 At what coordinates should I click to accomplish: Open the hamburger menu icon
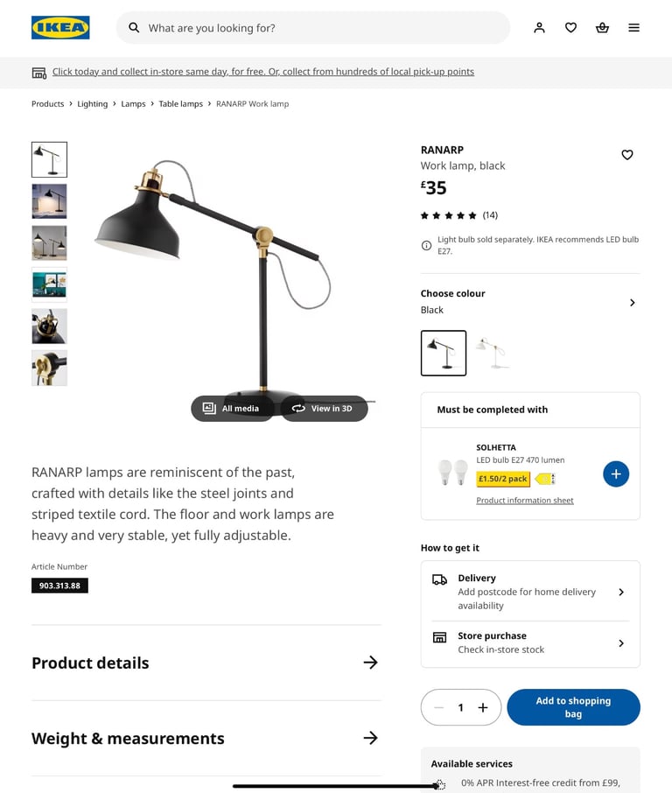click(x=633, y=28)
